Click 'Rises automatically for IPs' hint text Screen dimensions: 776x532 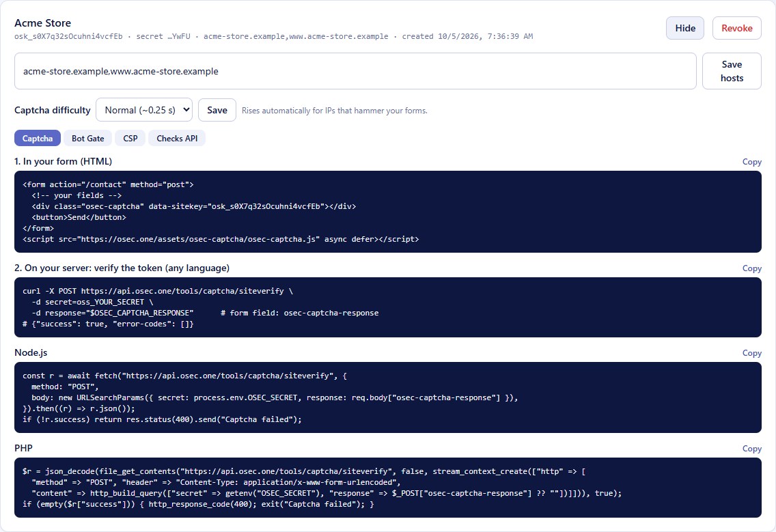click(335, 111)
